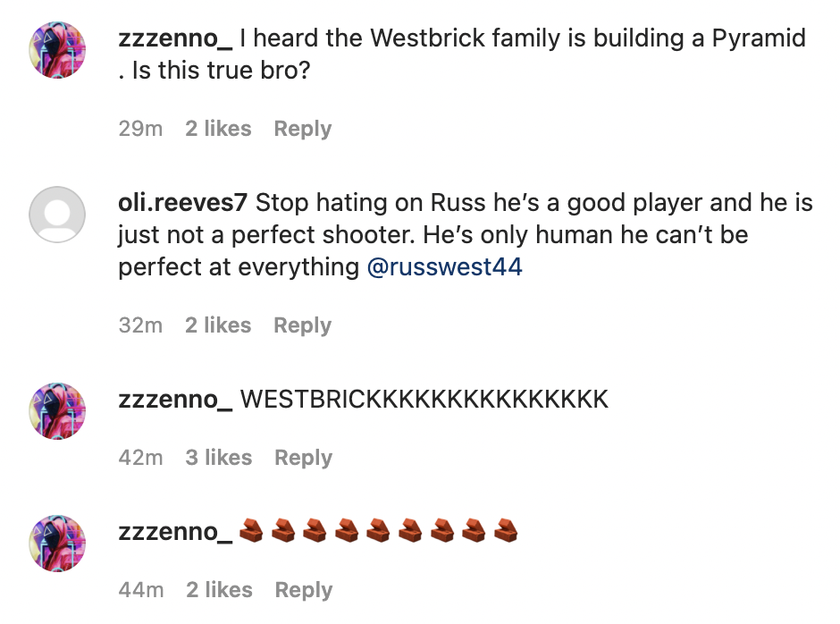The height and width of the screenshot is (624, 840).
Task: Open zzzenno_ avatar beside the Pyramid comment
Action: pyautogui.click(x=58, y=49)
